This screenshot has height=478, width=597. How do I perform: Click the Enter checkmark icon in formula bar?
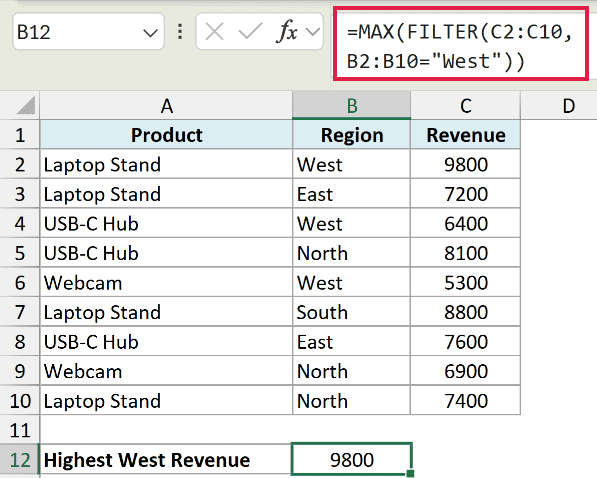pyautogui.click(x=250, y=32)
